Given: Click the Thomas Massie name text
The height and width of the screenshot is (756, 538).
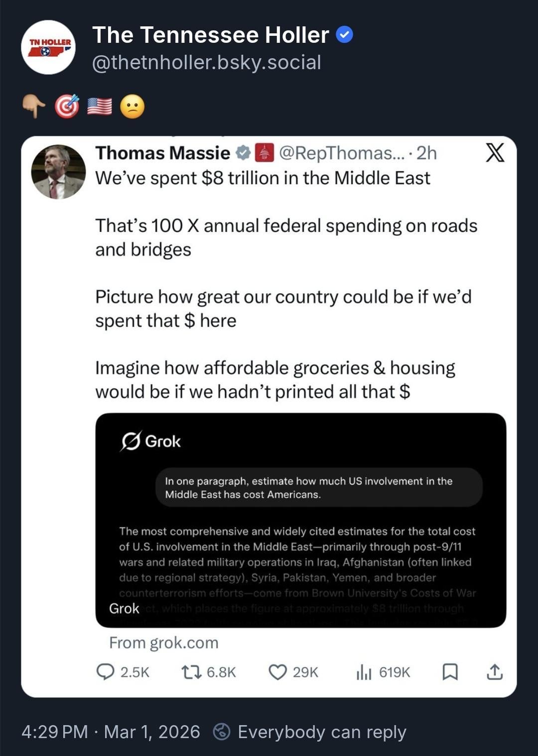Looking at the screenshot, I should 162,153.
